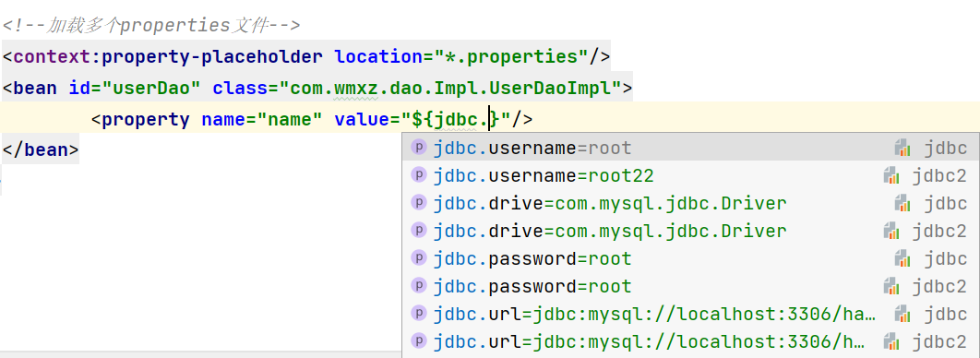Viewport: 980px width, 358px height.
Task: Click property icon of jdbc2-file jdbc.password row
Action: point(418,286)
